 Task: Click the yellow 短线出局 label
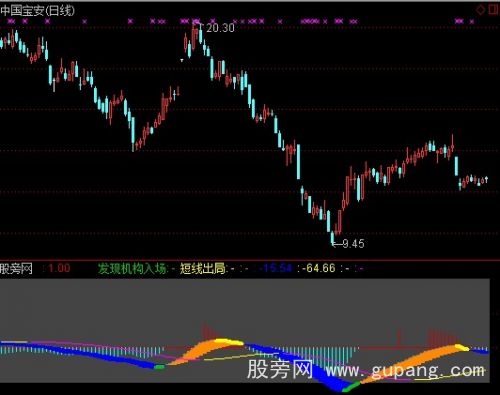click(203, 268)
